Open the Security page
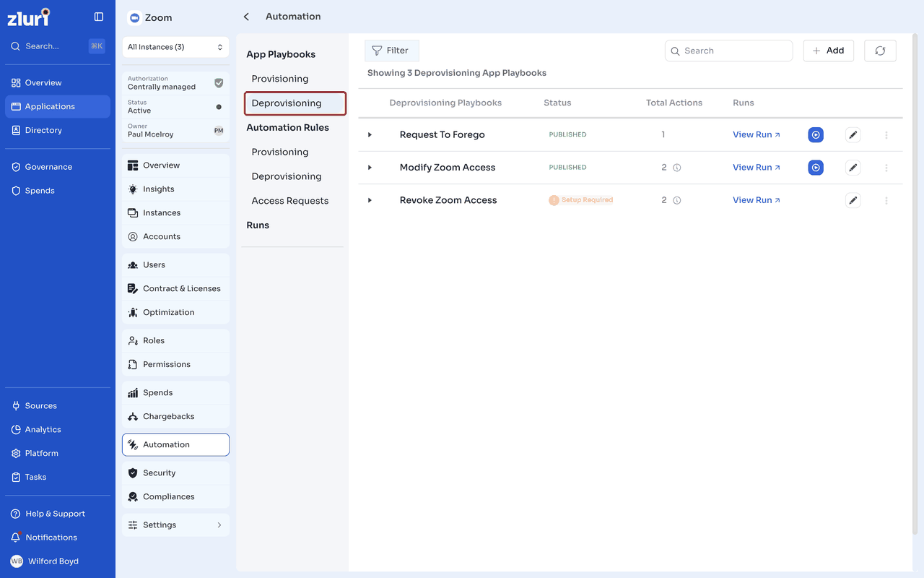 pyautogui.click(x=175, y=473)
